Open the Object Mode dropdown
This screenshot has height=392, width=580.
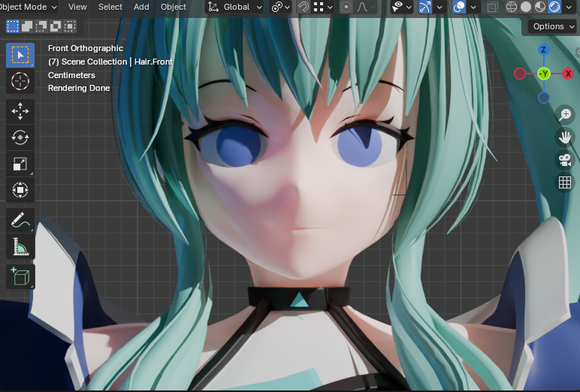coord(29,7)
